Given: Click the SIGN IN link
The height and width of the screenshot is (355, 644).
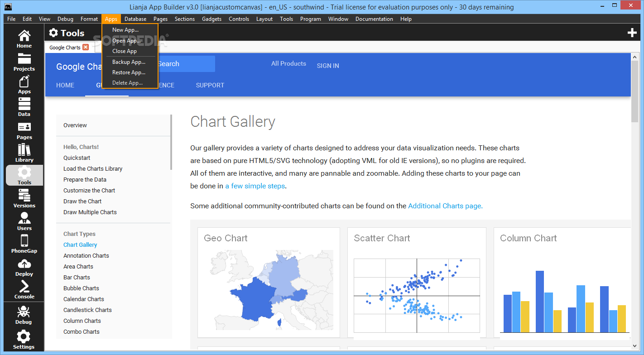Looking at the screenshot, I should coord(328,66).
